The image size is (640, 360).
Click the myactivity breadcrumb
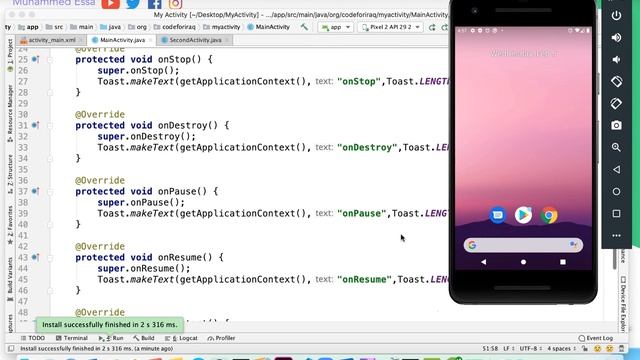click(222, 27)
